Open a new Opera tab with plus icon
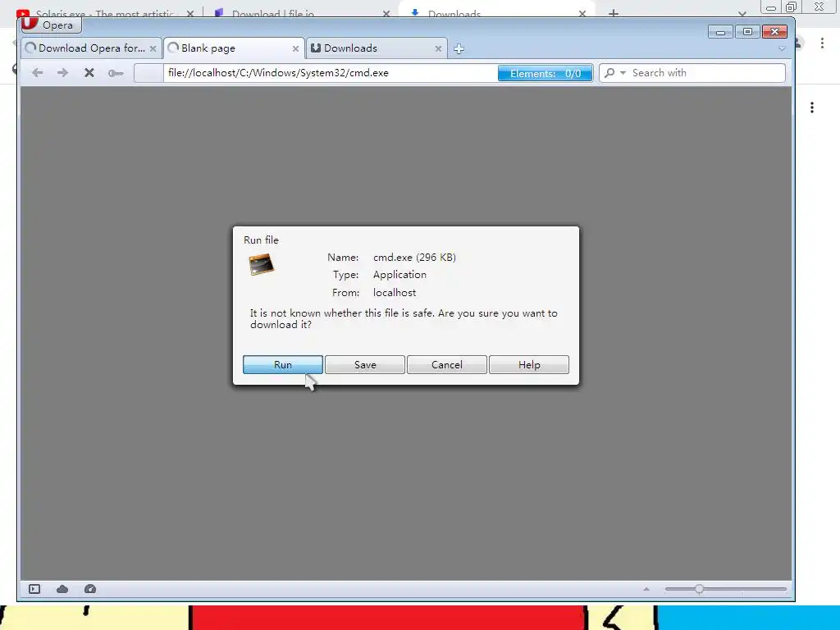 [459, 48]
